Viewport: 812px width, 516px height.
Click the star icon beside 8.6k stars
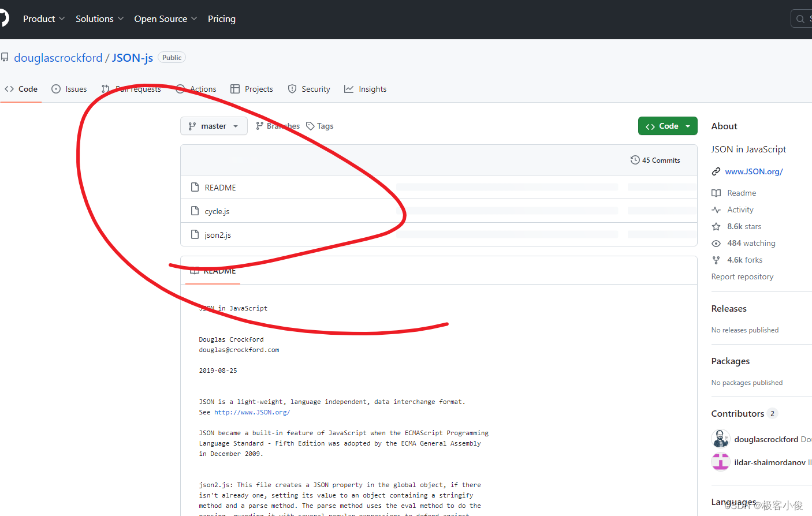(x=716, y=226)
